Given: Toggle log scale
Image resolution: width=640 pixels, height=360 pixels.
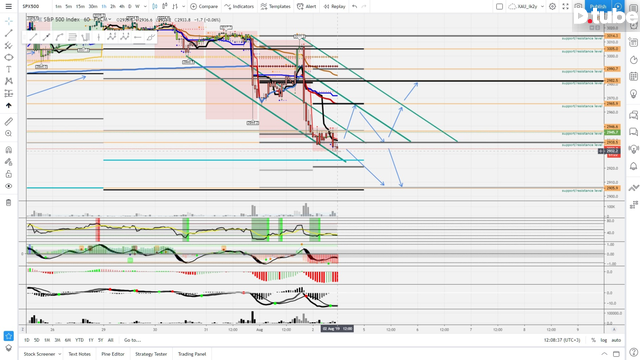Looking at the screenshot, I should tap(604, 340).
